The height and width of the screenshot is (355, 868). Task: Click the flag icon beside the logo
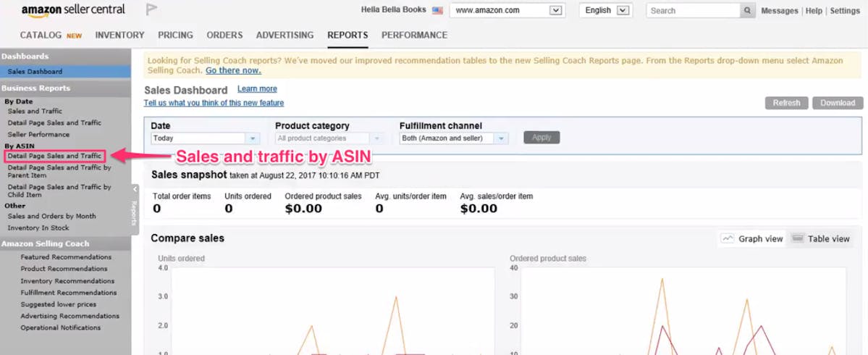point(151,10)
